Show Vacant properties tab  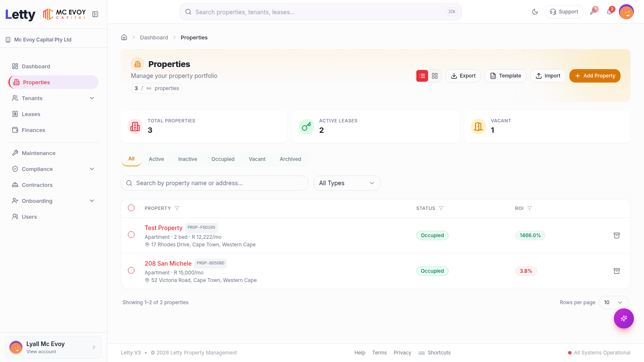click(257, 159)
